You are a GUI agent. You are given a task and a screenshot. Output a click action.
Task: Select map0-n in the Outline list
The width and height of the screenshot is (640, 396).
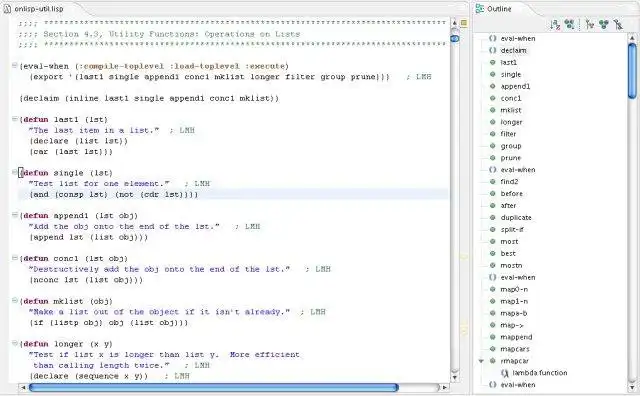514,289
